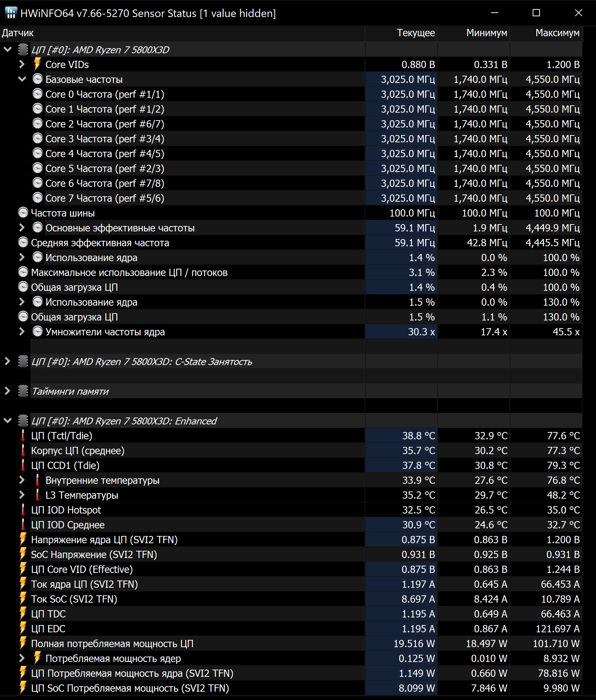Image resolution: width=596 pixels, height=700 pixels.
Task: Expand Использование ядра row showing 1.5 %
Action: coord(22,302)
